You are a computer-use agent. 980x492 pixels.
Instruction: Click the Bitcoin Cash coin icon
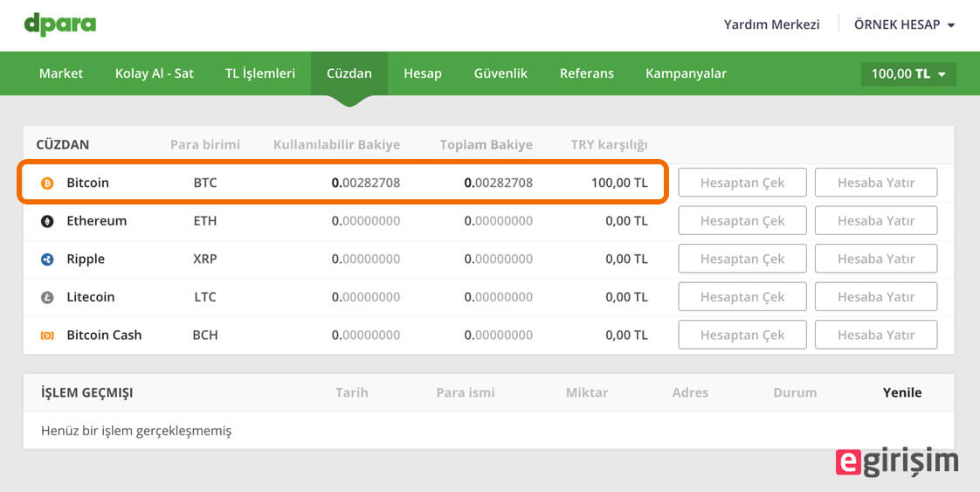pyautogui.click(x=47, y=336)
